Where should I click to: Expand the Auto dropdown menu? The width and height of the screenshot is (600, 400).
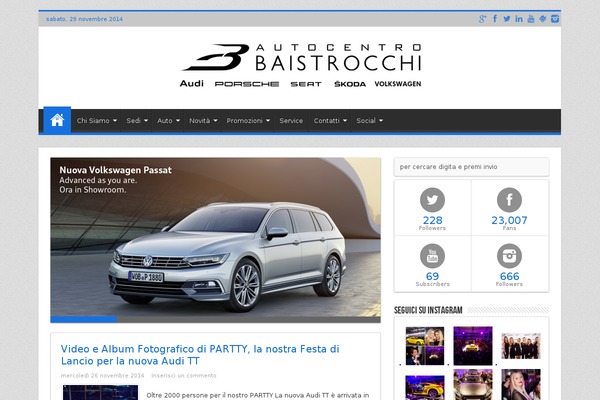(168, 121)
